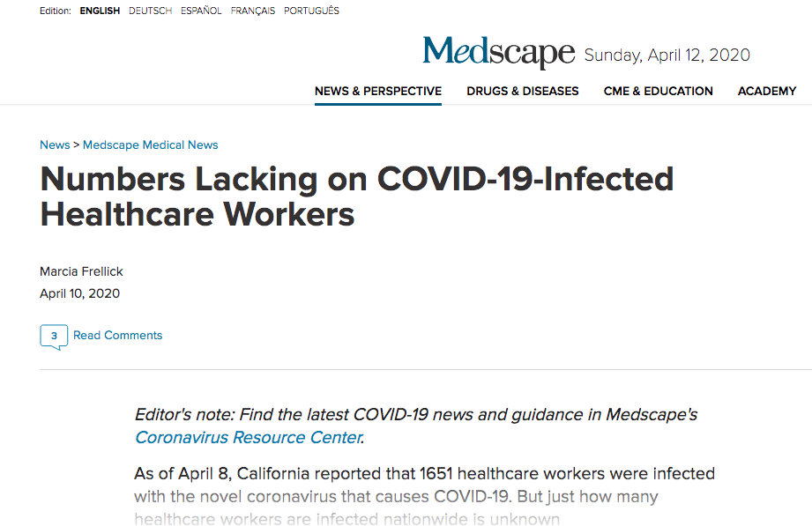Switch edition to Deutsch

150,11
